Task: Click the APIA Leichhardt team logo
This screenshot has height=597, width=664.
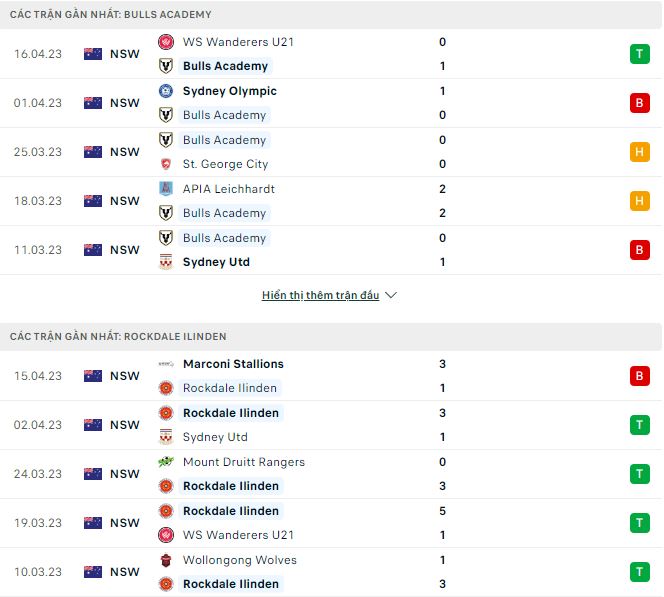Action: pyautogui.click(x=166, y=189)
